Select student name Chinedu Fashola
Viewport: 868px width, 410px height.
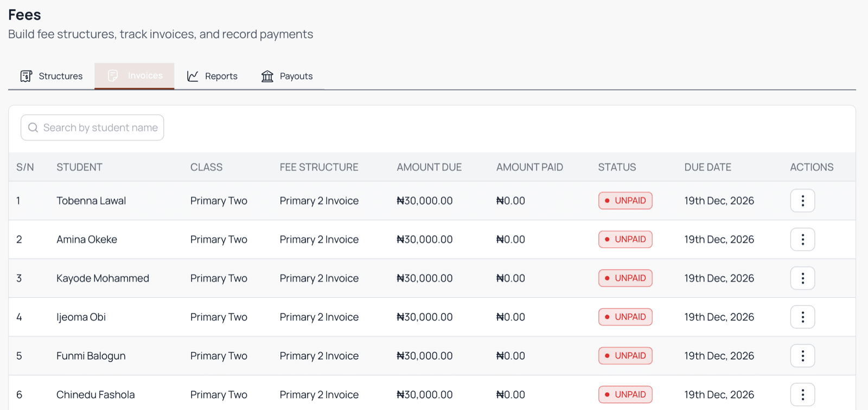(x=95, y=394)
